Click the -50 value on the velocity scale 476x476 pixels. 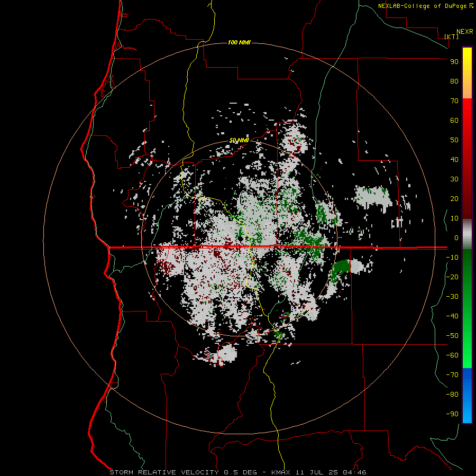click(452, 336)
